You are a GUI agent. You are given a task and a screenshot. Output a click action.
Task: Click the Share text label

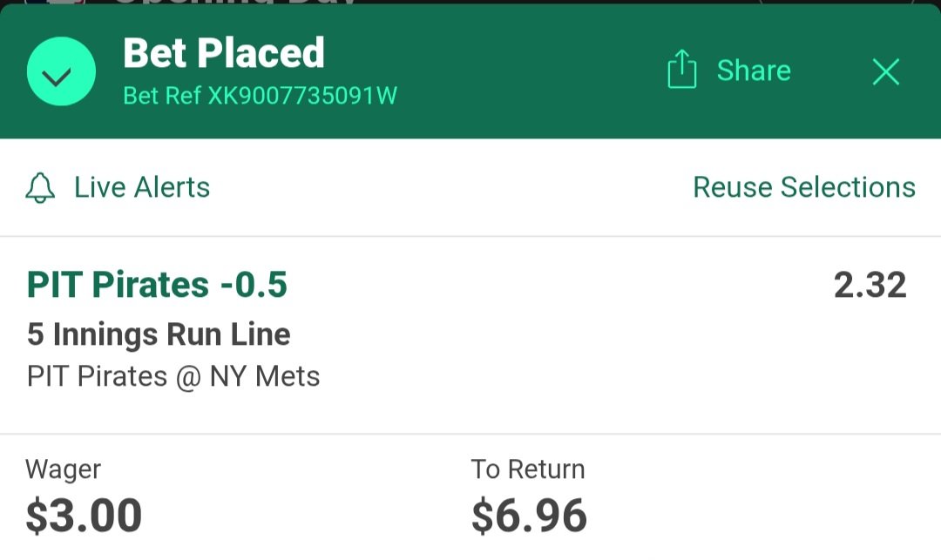tap(753, 71)
